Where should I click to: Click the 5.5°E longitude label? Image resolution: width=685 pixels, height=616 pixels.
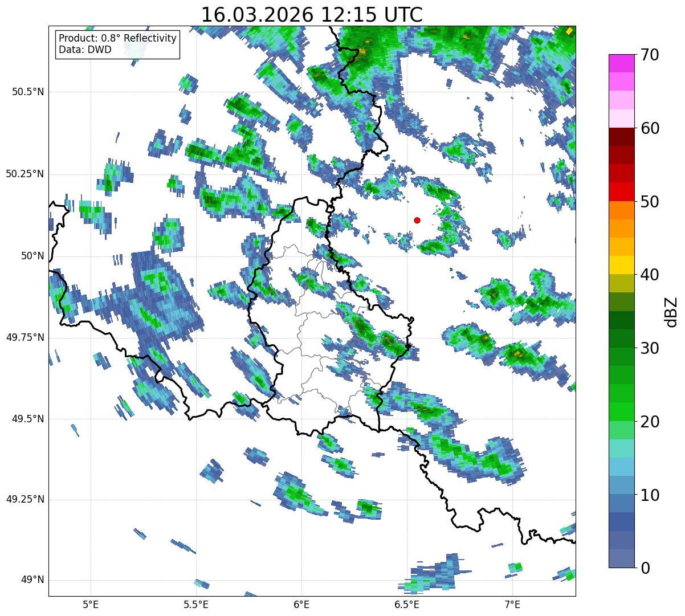click(x=196, y=604)
